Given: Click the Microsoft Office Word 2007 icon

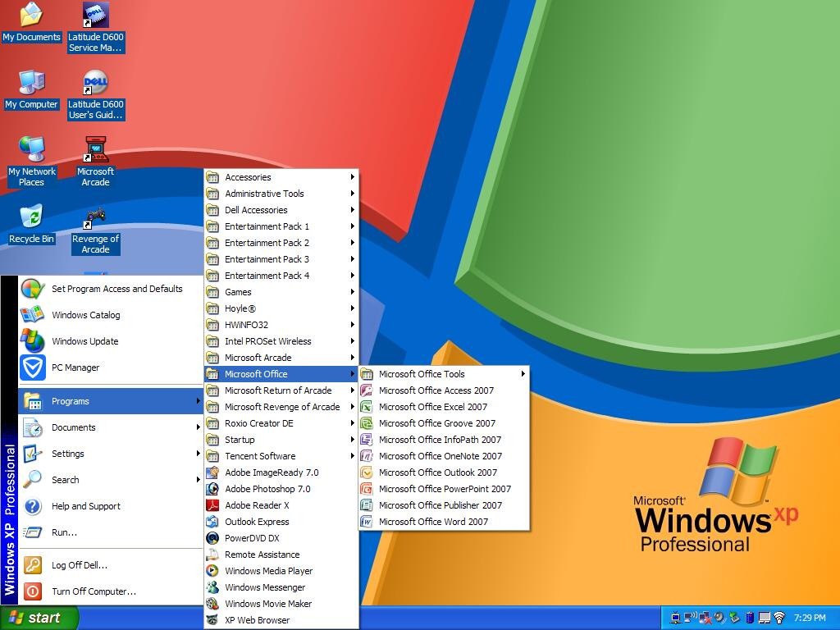Looking at the screenshot, I should pos(367,522).
